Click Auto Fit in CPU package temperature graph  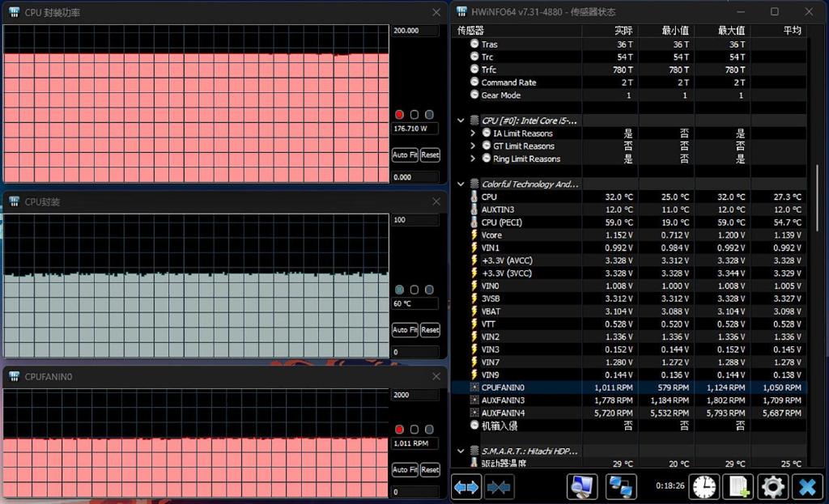405,330
